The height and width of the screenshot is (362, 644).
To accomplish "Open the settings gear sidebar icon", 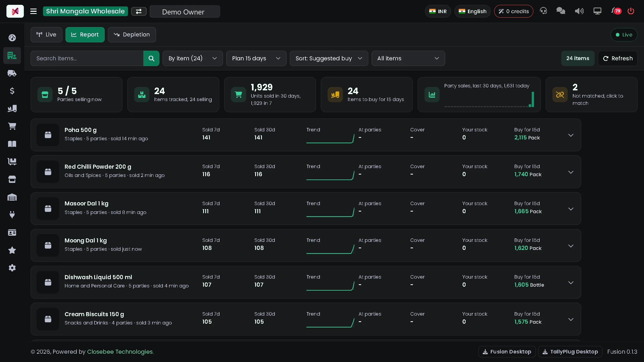I will tap(12, 268).
